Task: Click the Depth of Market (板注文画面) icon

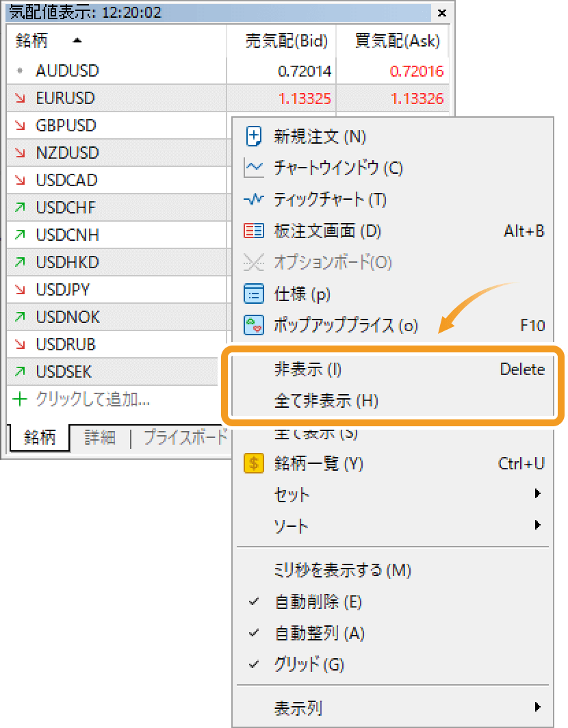Action: tap(254, 231)
